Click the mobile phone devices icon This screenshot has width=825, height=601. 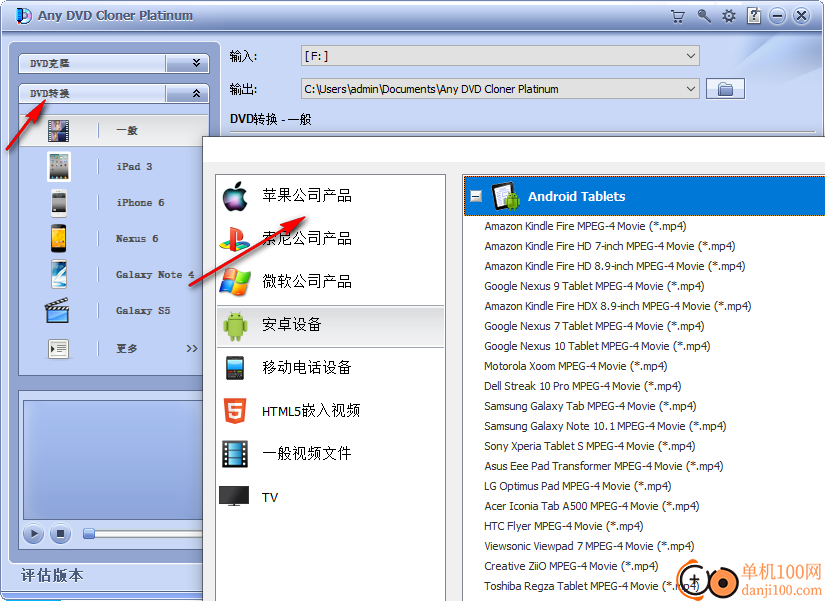[x=235, y=368]
